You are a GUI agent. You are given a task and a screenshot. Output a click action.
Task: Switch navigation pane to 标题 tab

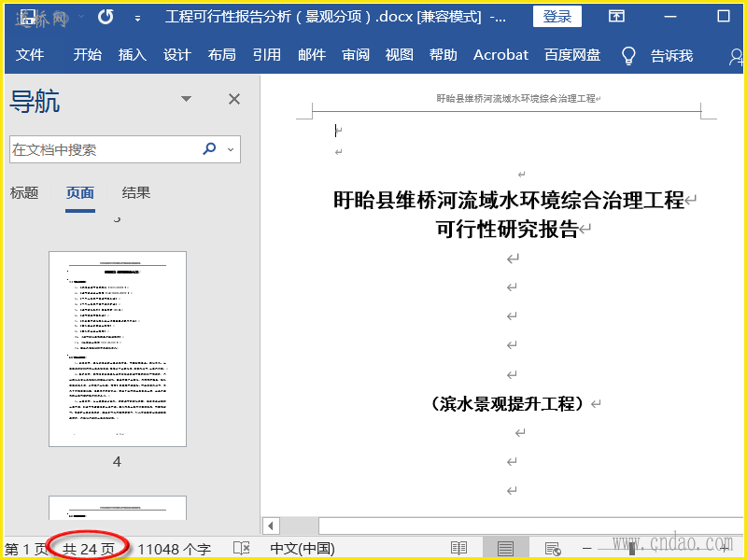coord(24,193)
